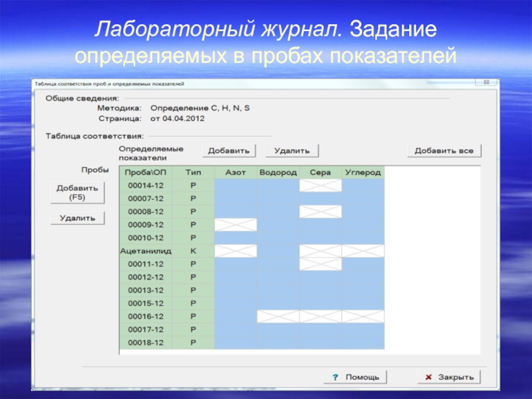532x399 pixels.
Task: Click the red X icon on Закрыть
Action: (x=428, y=377)
